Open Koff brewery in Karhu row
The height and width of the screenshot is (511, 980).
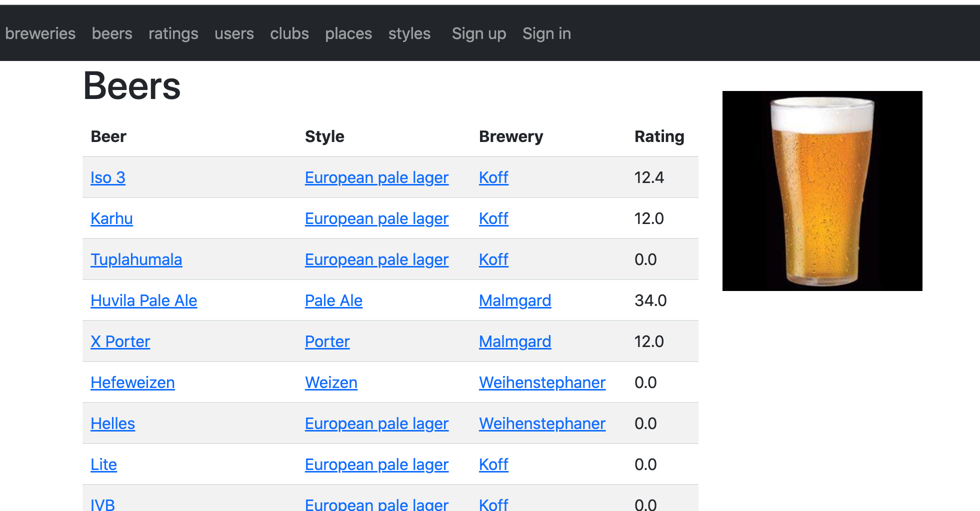click(x=493, y=218)
